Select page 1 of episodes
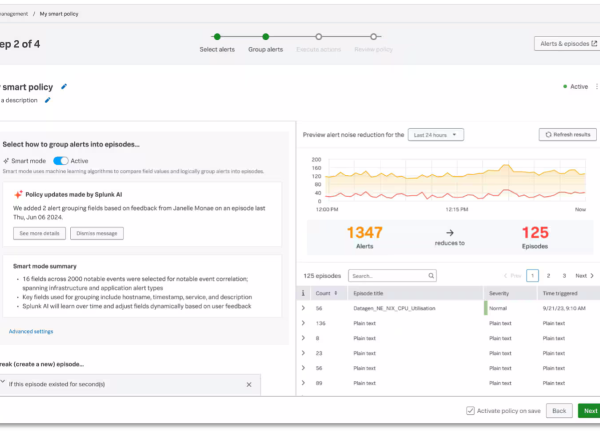The width and height of the screenshot is (600, 433). (x=532, y=275)
